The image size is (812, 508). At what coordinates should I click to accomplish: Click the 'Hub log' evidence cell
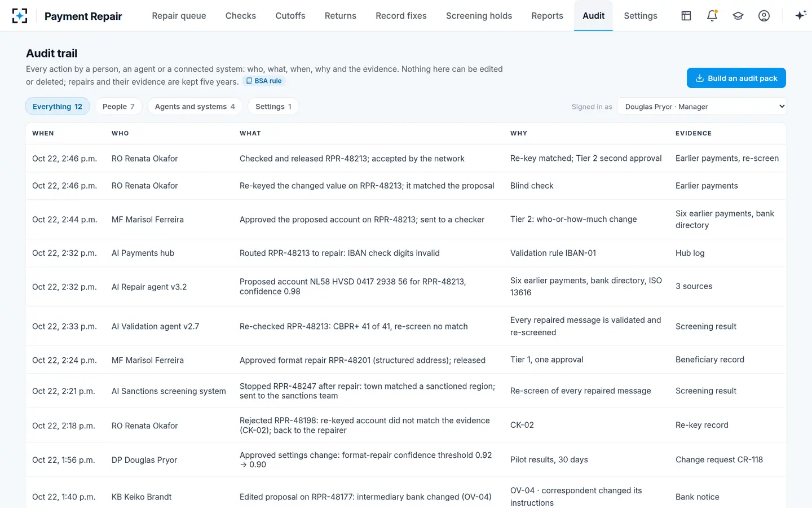pyautogui.click(x=690, y=253)
